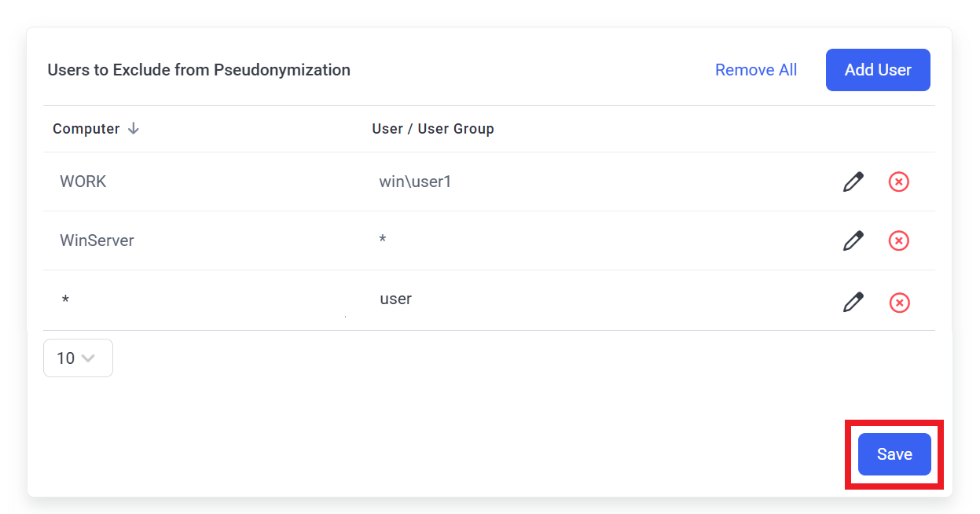Viewport: 980px width, 514px height.
Task: Select the win\user1 user cell
Action: (x=415, y=182)
